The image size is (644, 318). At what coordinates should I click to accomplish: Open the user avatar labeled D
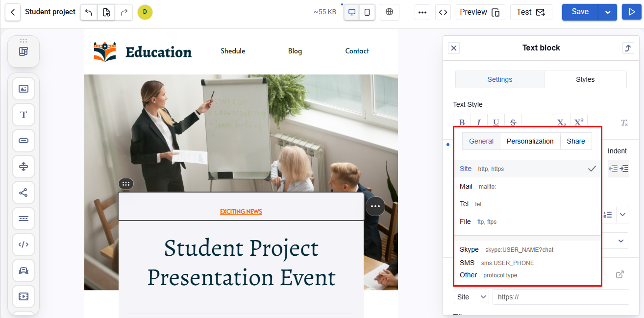pos(145,12)
